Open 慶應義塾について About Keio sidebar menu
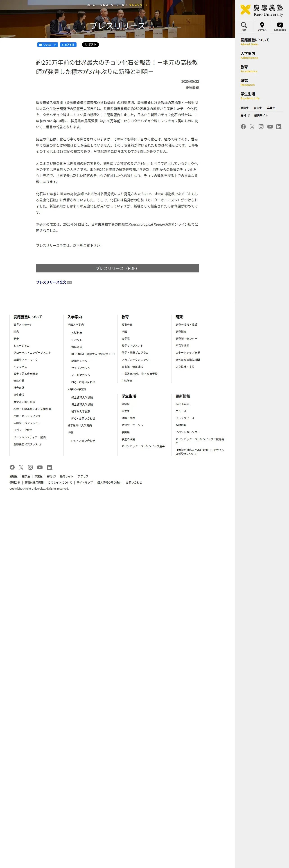 (255, 42)
